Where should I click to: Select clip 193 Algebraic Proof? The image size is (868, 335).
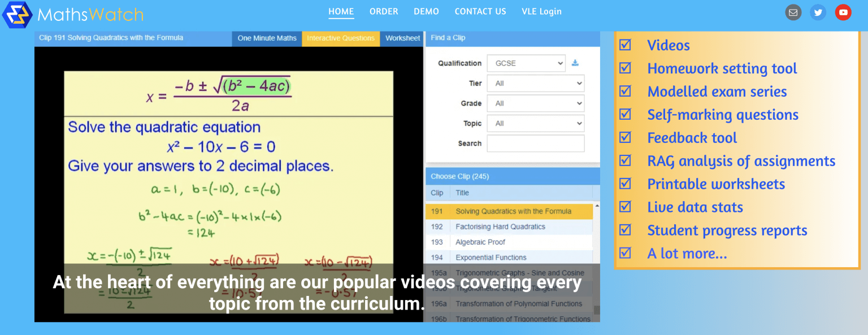[x=509, y=242]
